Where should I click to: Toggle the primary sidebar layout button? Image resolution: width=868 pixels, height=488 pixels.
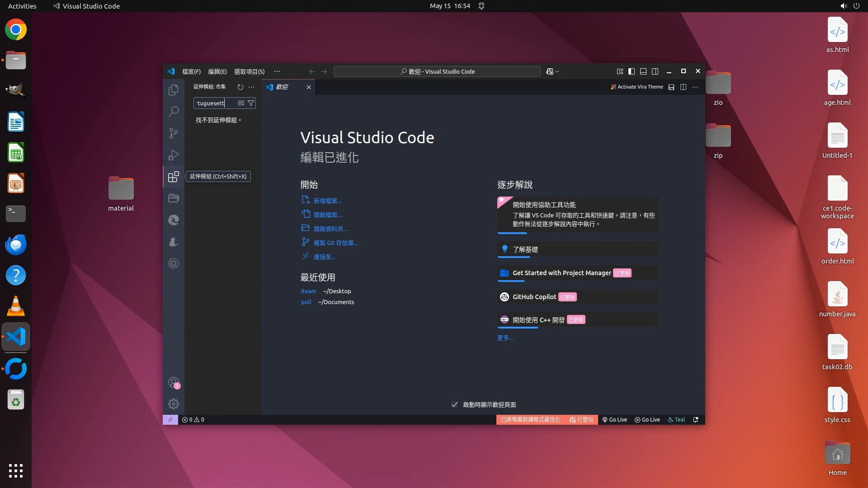click(632, 71)
